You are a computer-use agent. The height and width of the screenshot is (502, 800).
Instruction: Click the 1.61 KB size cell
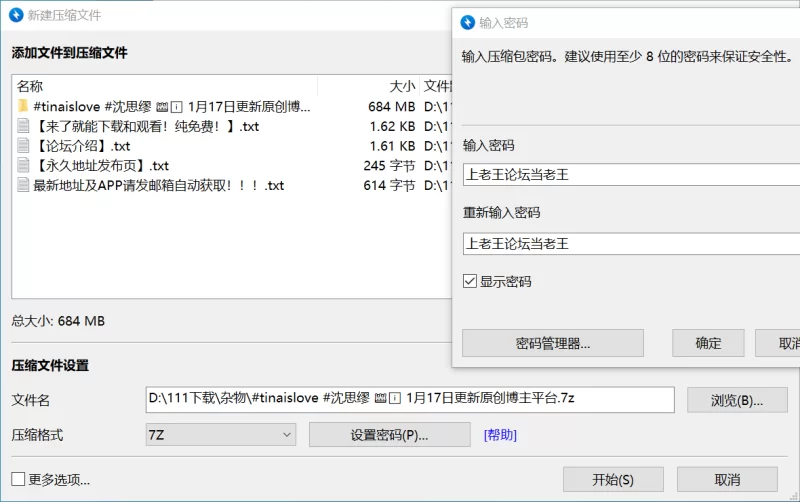[x=392, y=146]
